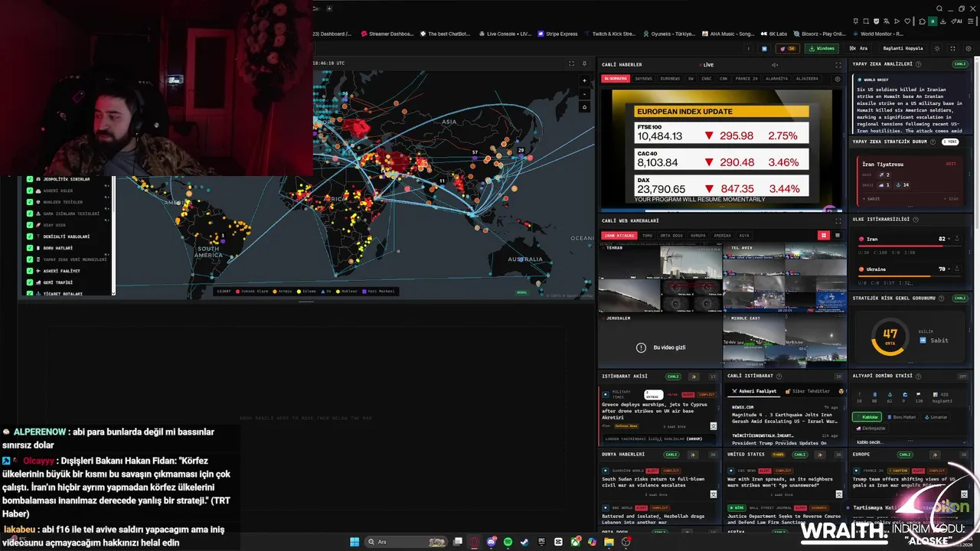This screenshot has height=551, width=980.
Task: Toggle Boru Hatları layer checkbox
Action: pos(30,248)
